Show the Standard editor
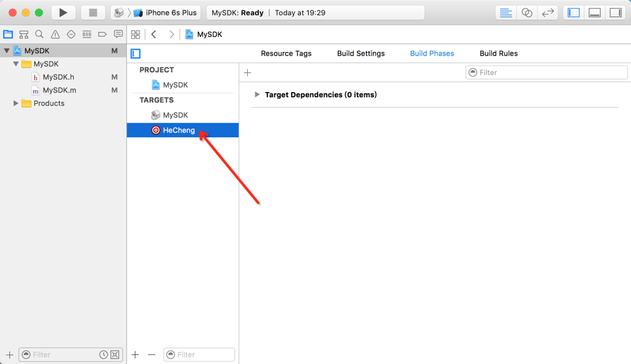Screen dimensions: 631x364 coord(506,12)
